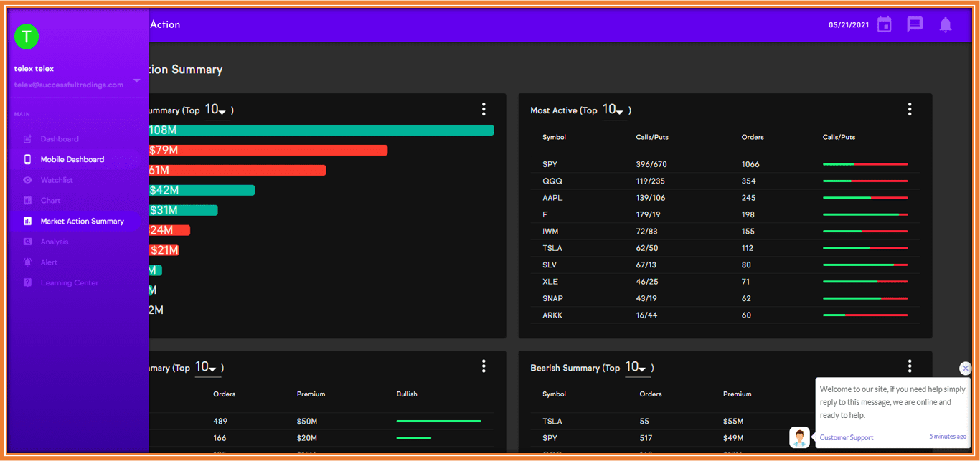The image size is (980, 461).
Task: Go to Watchlist in sidebar
Action: (x=57, y=180)
